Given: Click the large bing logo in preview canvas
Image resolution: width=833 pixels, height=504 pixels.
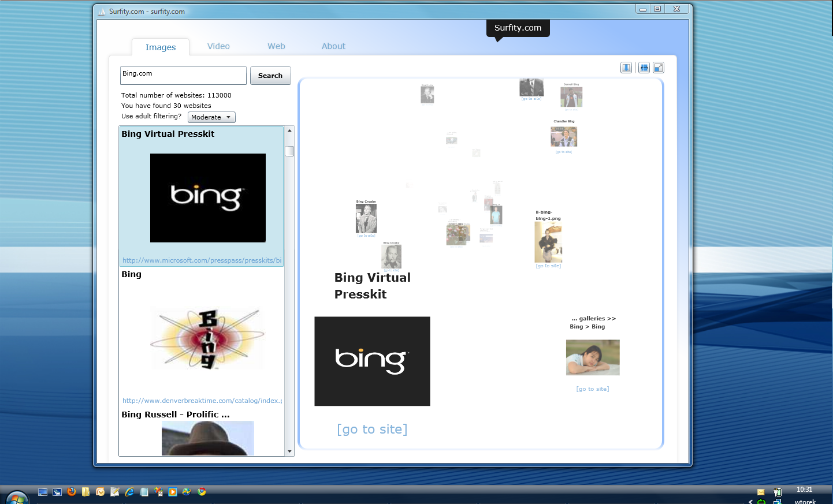Looking at the screenshot, I should [372, 361].
